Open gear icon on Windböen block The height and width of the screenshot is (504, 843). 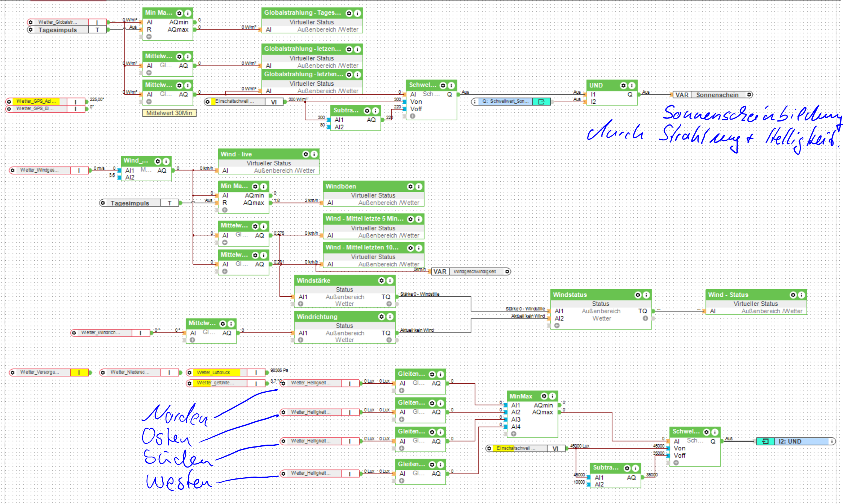(410, 187)
